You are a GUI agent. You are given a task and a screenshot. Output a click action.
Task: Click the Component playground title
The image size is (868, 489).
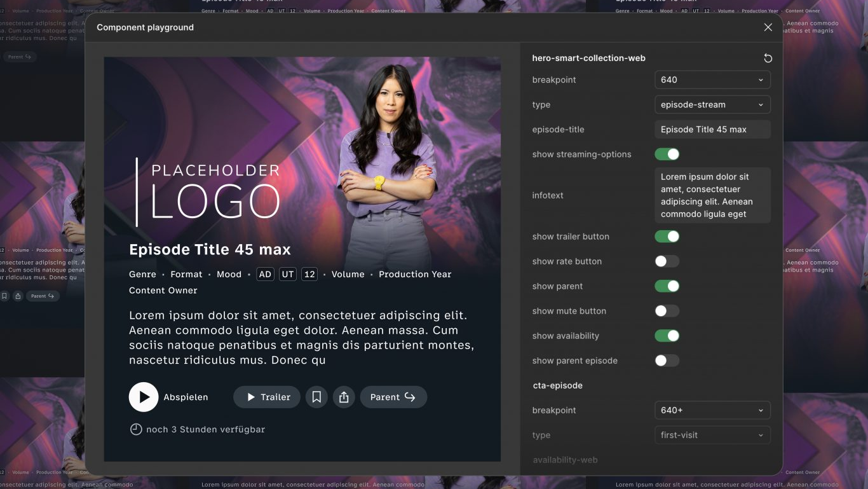pyautogui.click(x=145, y=27)
